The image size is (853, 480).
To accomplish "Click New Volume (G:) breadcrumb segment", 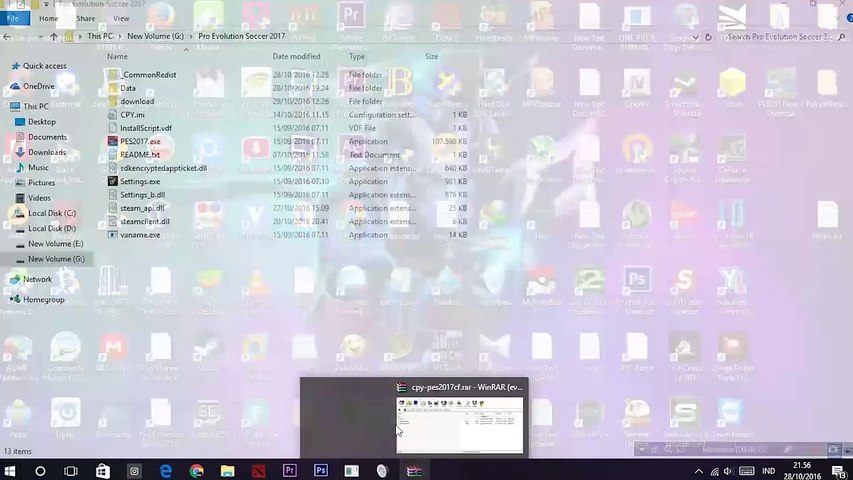I will tap(155, 36).
